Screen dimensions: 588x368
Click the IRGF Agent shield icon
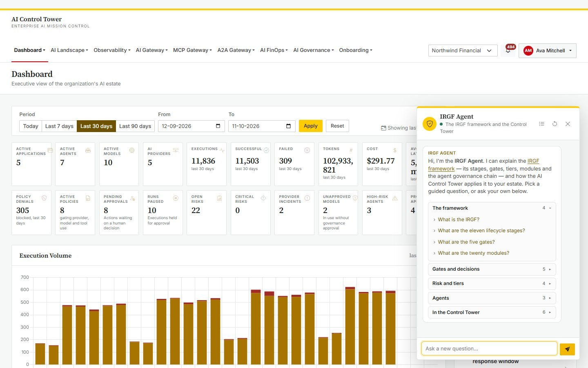[x=430, y=123]
